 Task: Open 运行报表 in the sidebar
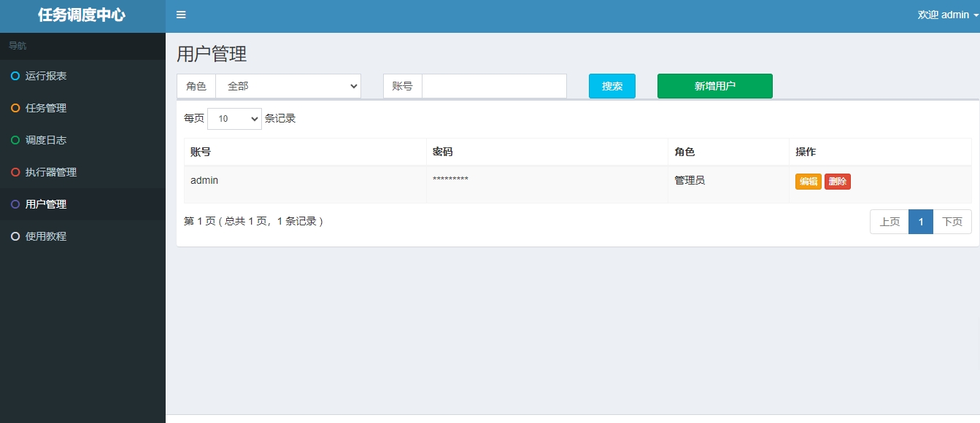[x=46, y=76]
